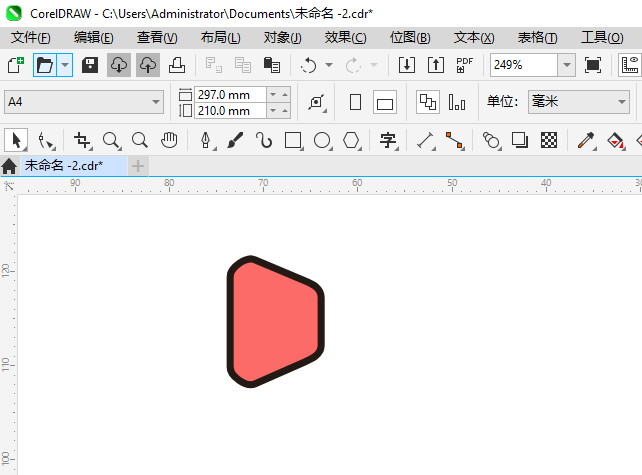Select the Polygon tool
The width and height of the screenshot is (642, 475).
click(351, 140)
